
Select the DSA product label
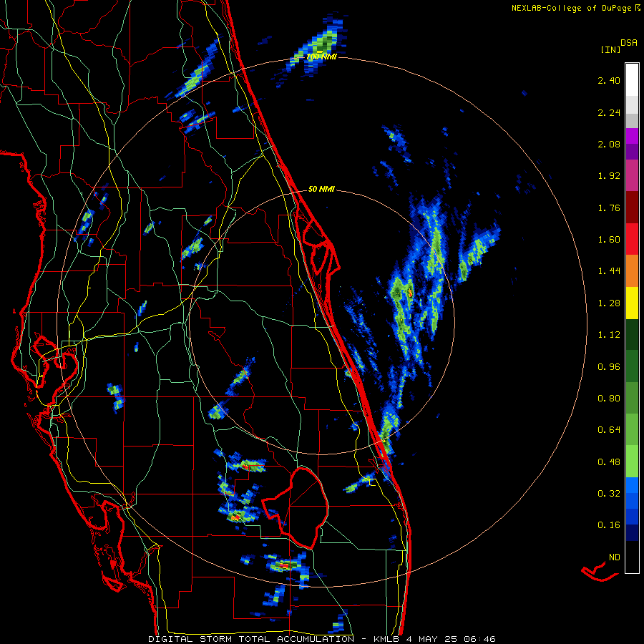pos(629,43)
